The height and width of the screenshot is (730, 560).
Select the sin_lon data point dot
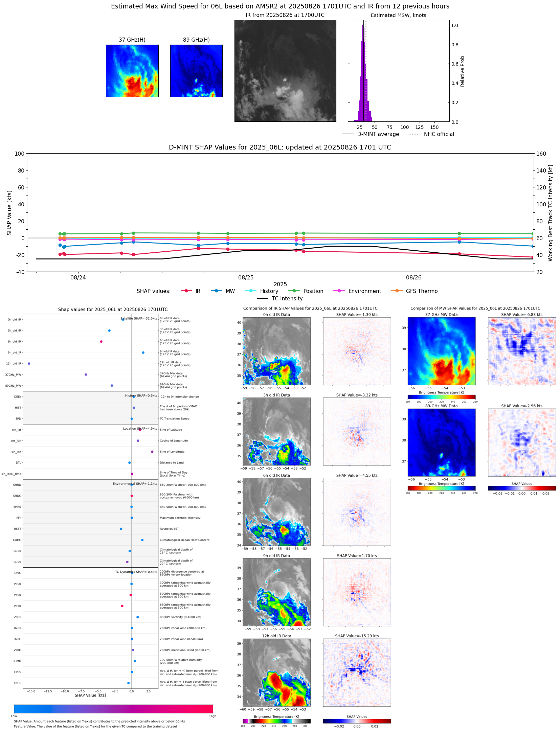point(152,452)
